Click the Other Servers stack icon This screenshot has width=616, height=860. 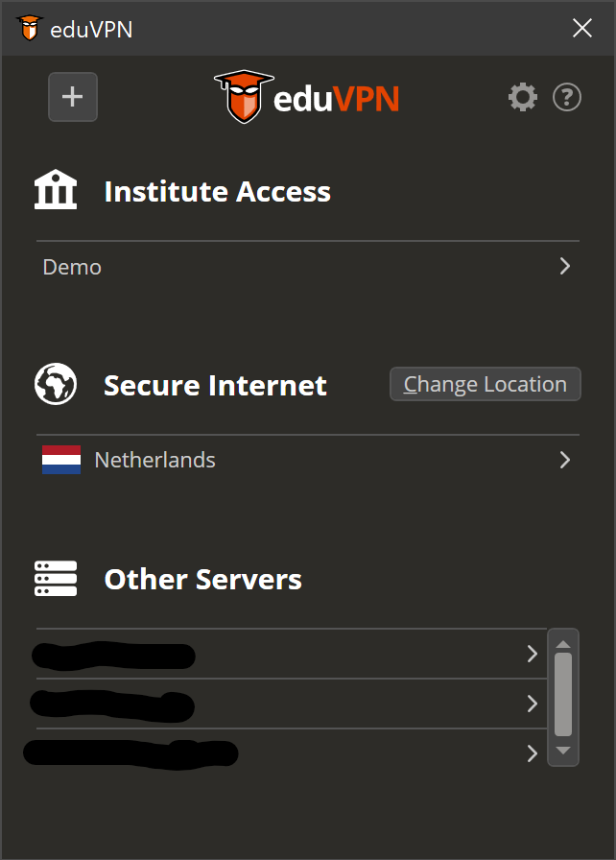(55, 578)
